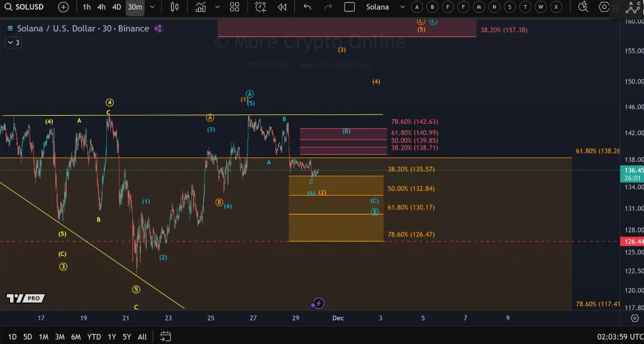The height and width of the screenshot is (344, 644).
Task: Click the 78.60% (117.41) Fibonacci label
Action: click(598, 304)
